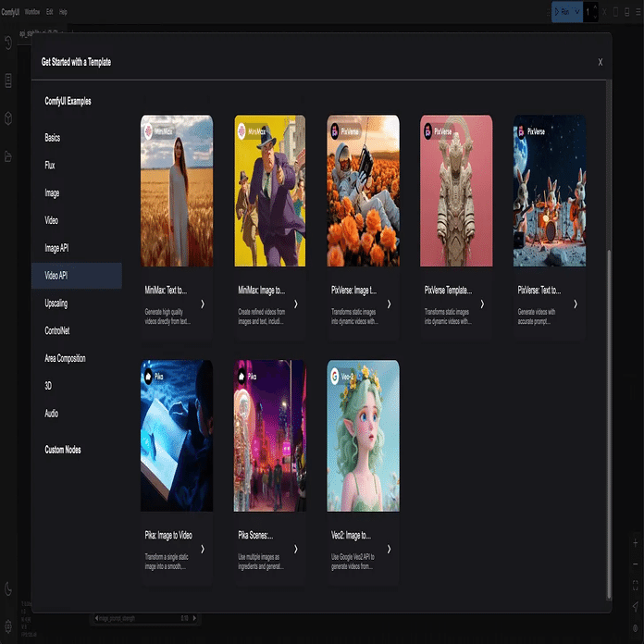644x644 pixels.
Task: Open PixVerse astronaut in flowers thumbnail
Action: pos(363,191)
